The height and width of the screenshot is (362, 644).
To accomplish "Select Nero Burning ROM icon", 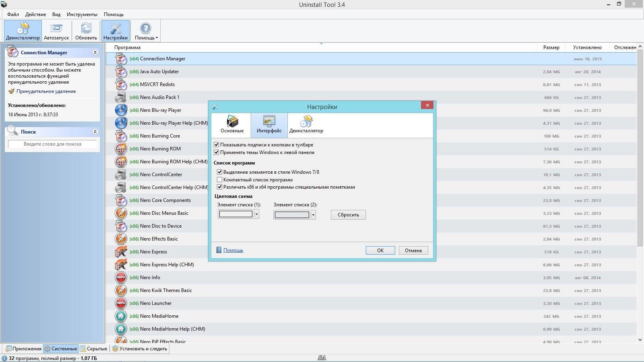I will pyautogui.click(x=121, y=149).
